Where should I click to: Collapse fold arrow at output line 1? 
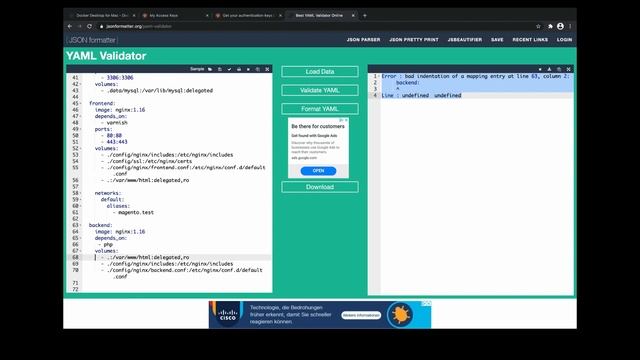[379, 76]
